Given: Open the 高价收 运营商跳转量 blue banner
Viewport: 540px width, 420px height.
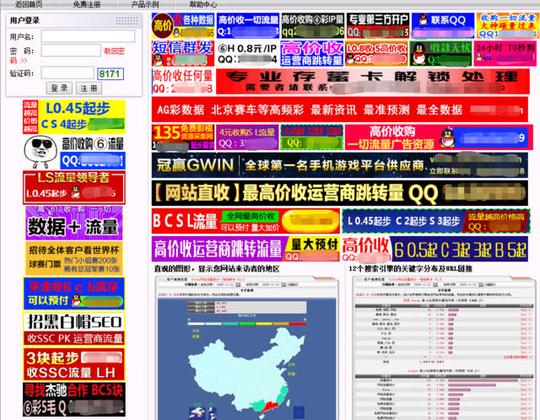Looking at the screenshot, I should [x=312, y=53].
